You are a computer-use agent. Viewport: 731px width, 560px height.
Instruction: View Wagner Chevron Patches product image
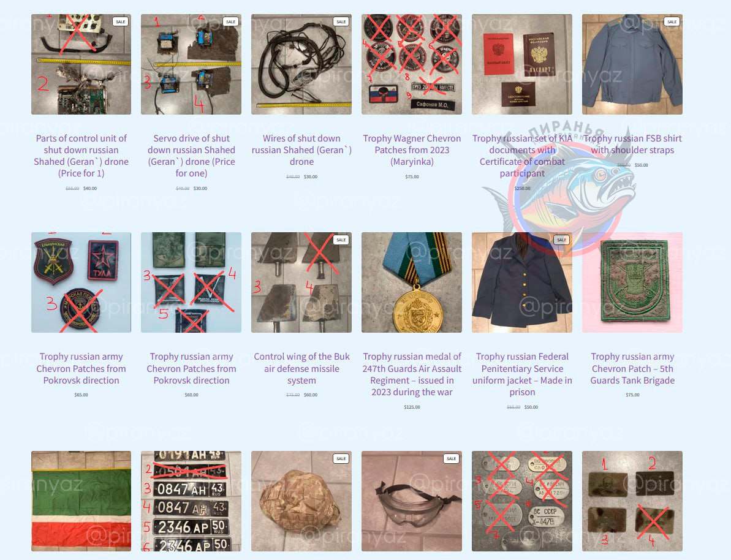tap(412, 64)
